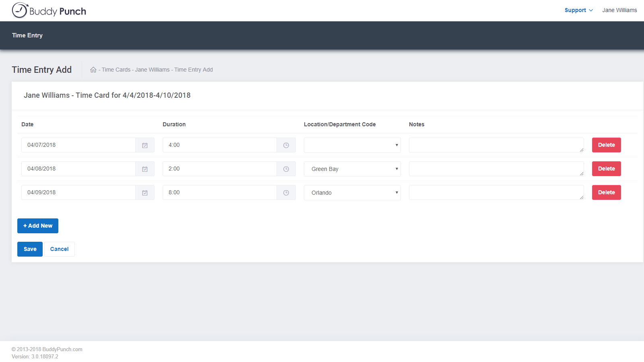This screenshot has width=644, height=362.
Task: Focus the 04/07/2018 date field
Action: pos(78,145)
